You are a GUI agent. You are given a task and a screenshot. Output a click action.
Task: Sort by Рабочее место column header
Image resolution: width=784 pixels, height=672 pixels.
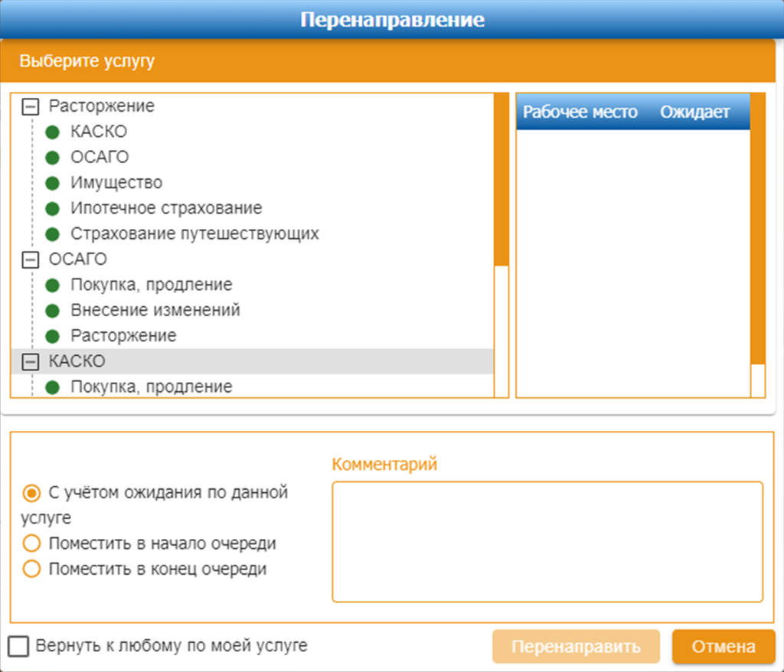pos(580,112)
